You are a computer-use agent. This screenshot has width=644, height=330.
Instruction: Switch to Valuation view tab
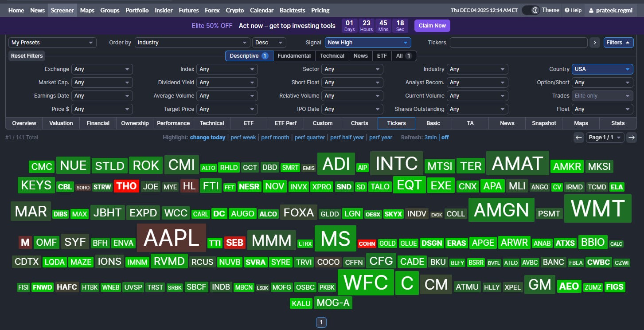click(61, 123)
